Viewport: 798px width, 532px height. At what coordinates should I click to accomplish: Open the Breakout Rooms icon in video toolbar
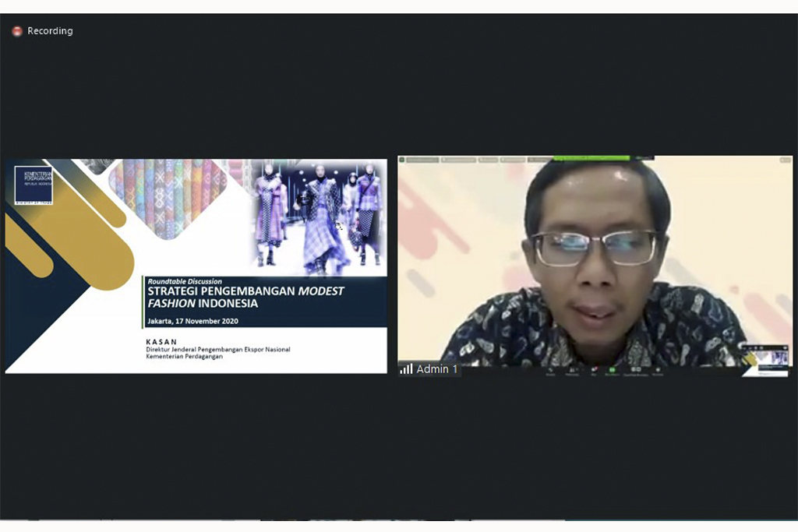tap(635, 370)
